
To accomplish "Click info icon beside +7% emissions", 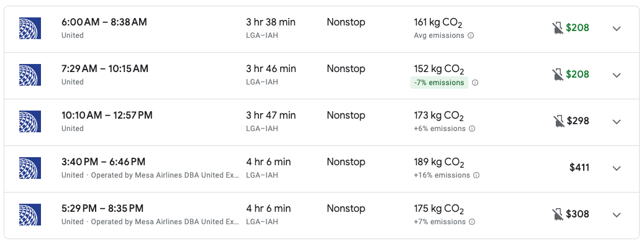I will coord(472,222).
